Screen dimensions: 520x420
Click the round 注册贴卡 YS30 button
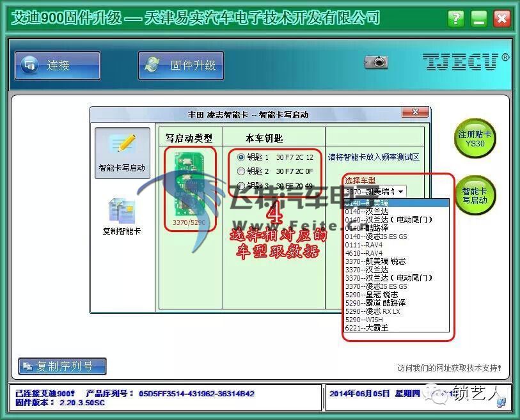[475, 139]
